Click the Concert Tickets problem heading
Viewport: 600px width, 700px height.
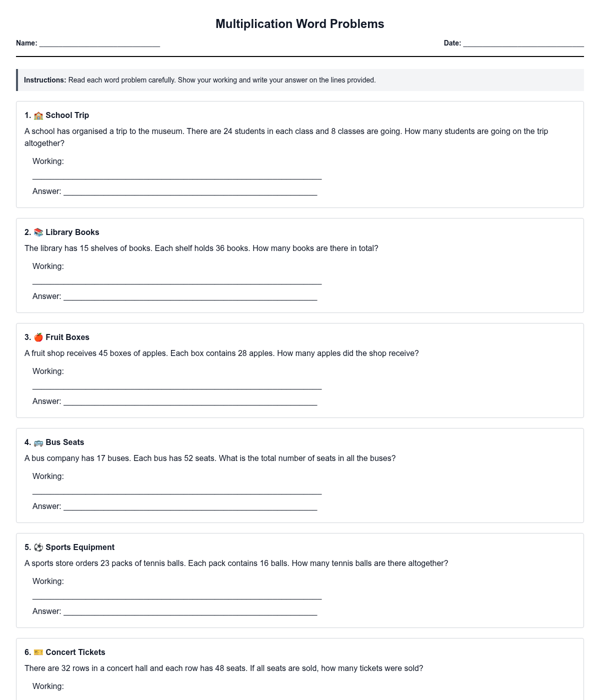[x=75, y=652]
